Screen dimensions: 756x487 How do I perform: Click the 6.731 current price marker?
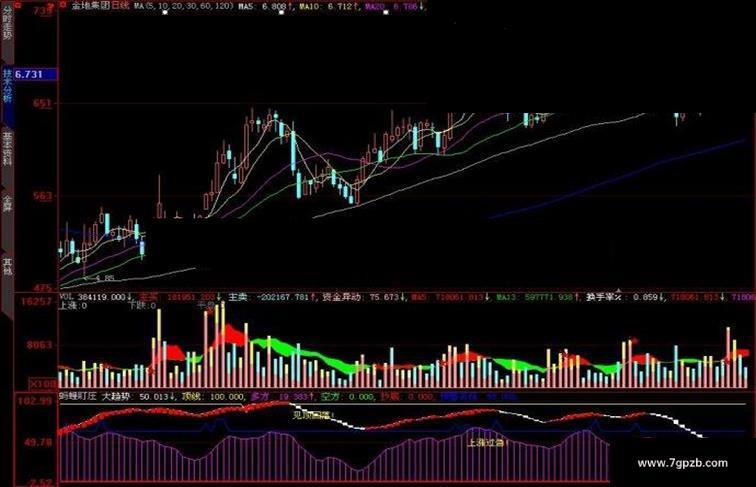tap(36, 74)
